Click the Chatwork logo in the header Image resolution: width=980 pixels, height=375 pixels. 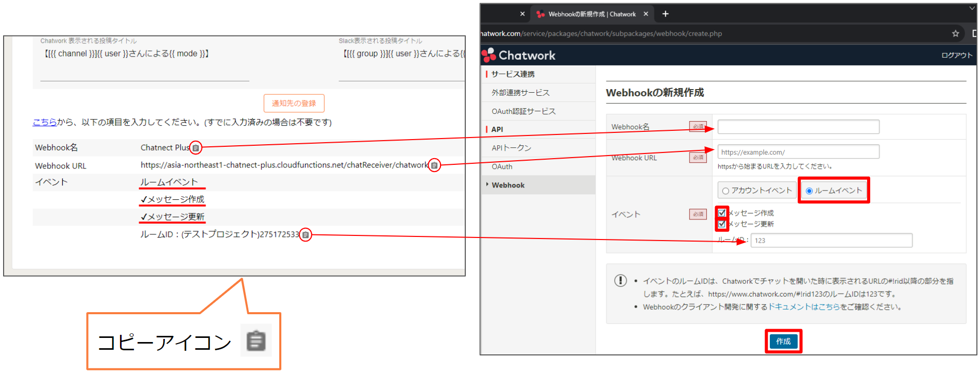[519, 55]
